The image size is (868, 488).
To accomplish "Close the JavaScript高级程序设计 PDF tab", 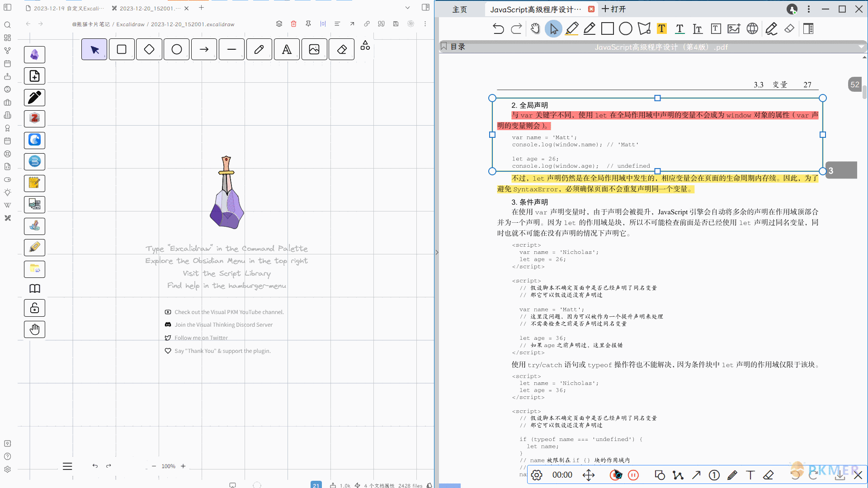I will (x=591, y=9).
